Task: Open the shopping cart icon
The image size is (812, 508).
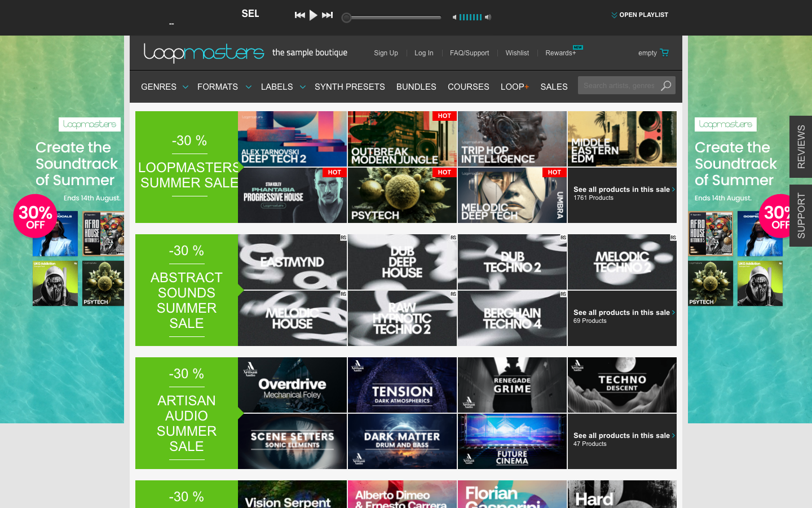Action: coord(664,52)
